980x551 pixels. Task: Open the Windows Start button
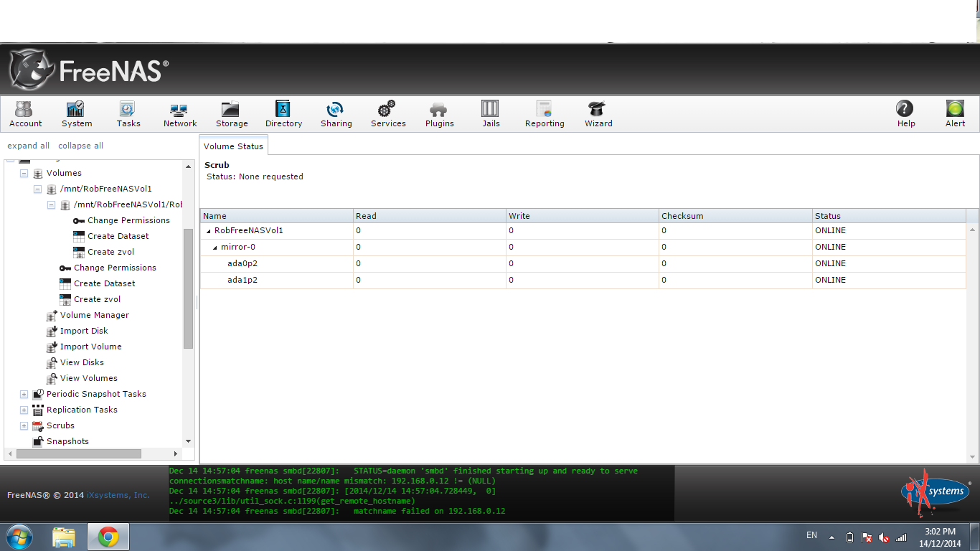[19, 537]
